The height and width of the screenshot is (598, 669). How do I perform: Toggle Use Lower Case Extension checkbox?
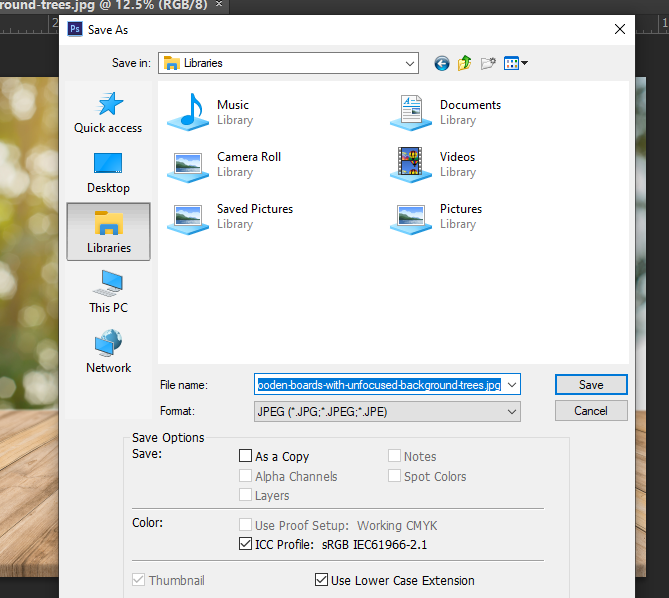(x=321, y=580)
